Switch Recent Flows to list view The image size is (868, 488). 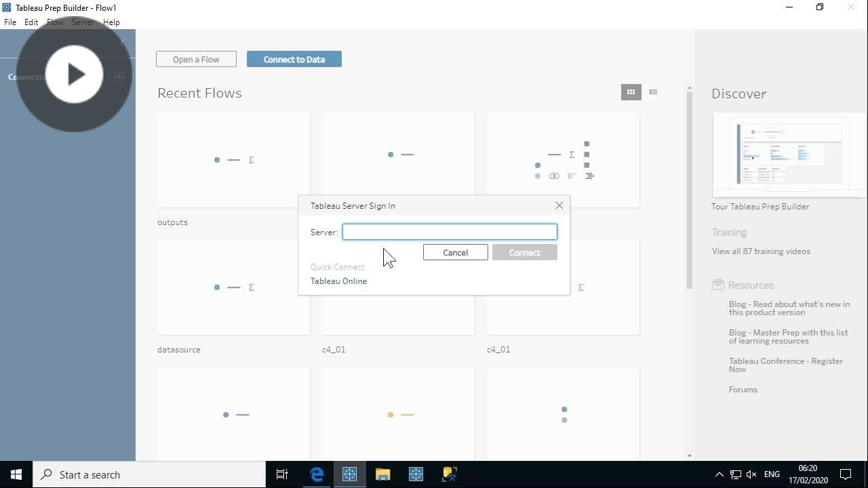click(x=653, y=92)
